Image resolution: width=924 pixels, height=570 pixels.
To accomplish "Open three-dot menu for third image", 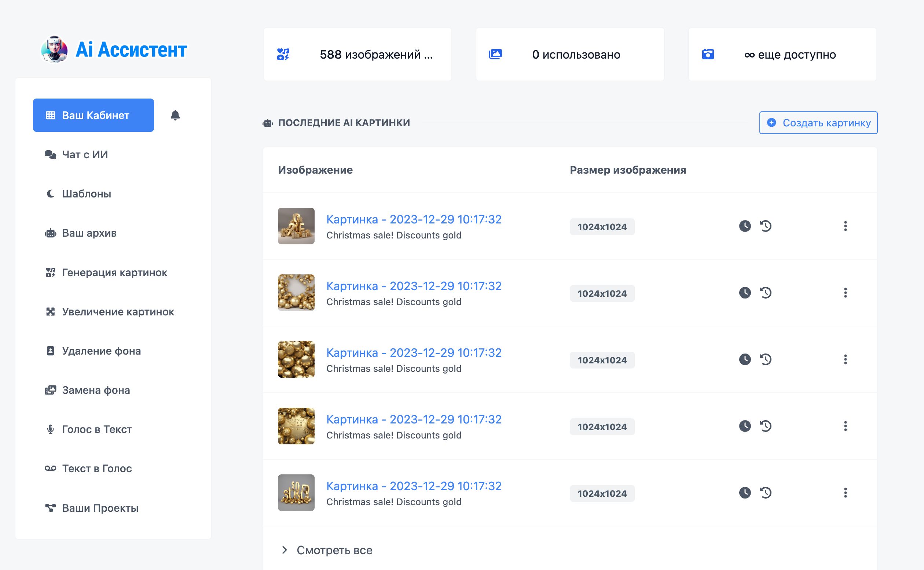I will click(845, 360).
